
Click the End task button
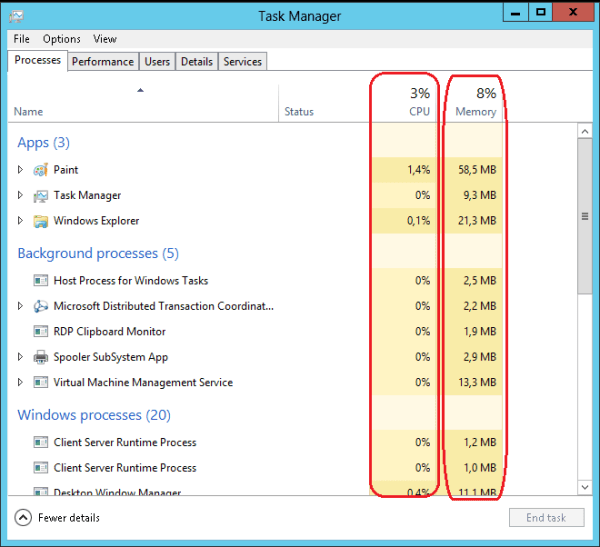click(545, 518)
